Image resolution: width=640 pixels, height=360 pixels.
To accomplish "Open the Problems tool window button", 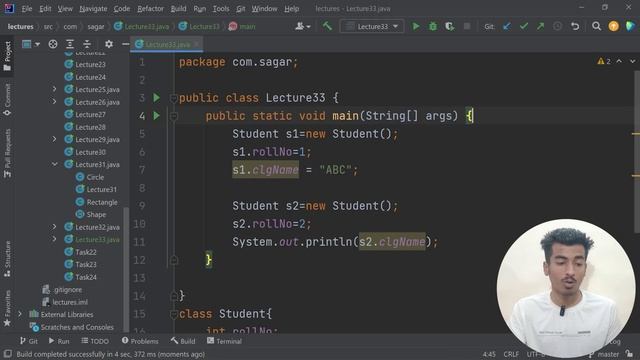I will click(x=140, y=341).
